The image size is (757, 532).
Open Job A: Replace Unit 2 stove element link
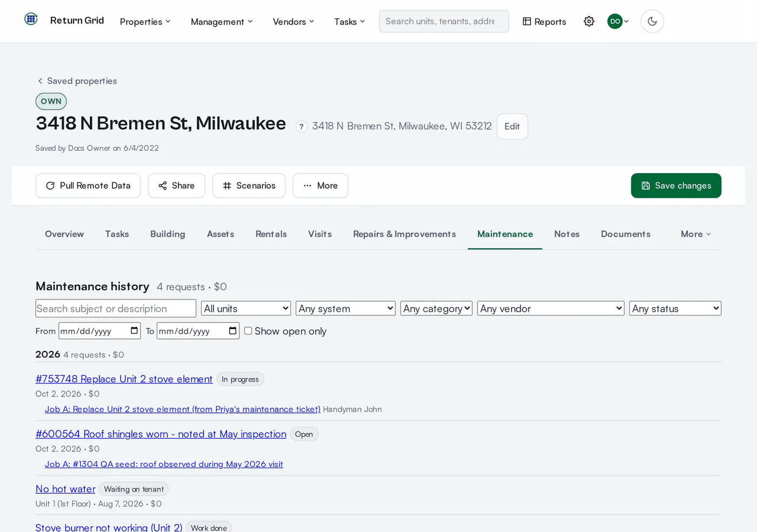click(x=182, y=409)
